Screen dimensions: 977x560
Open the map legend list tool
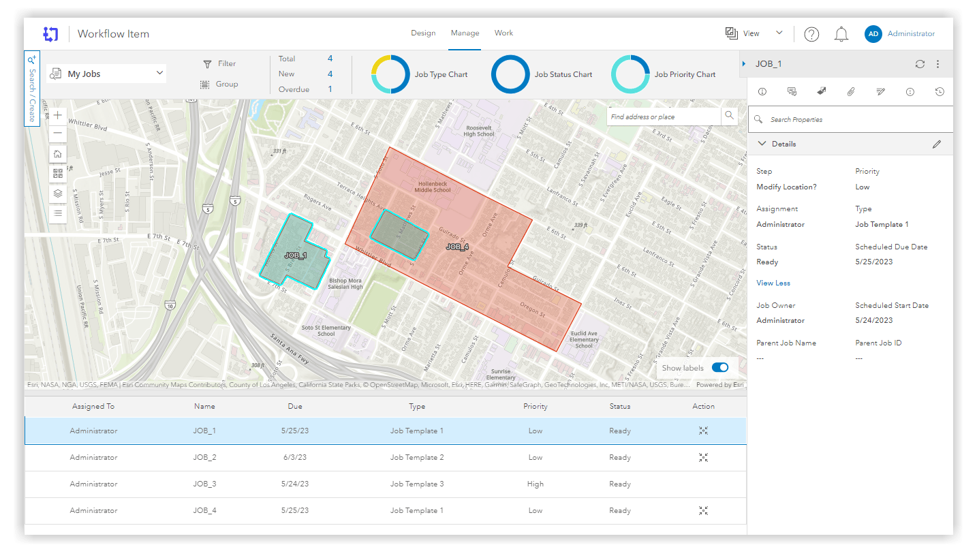58,213
